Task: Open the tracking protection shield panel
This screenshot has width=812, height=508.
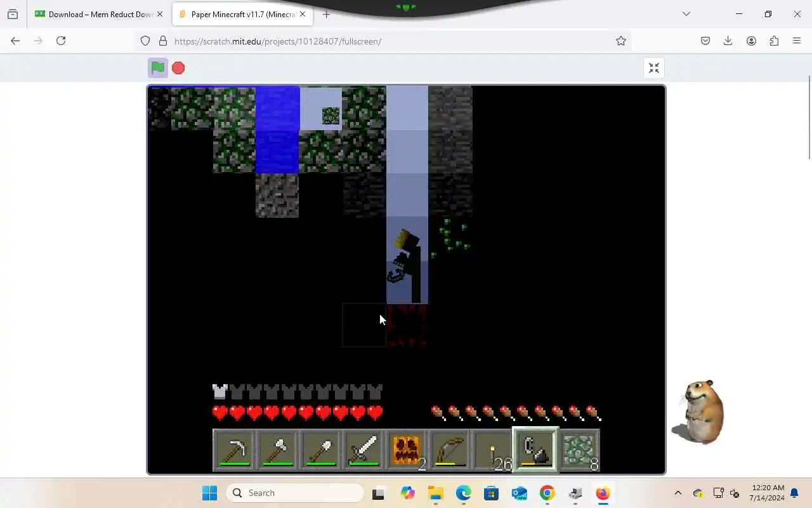Action: [145, 41]
